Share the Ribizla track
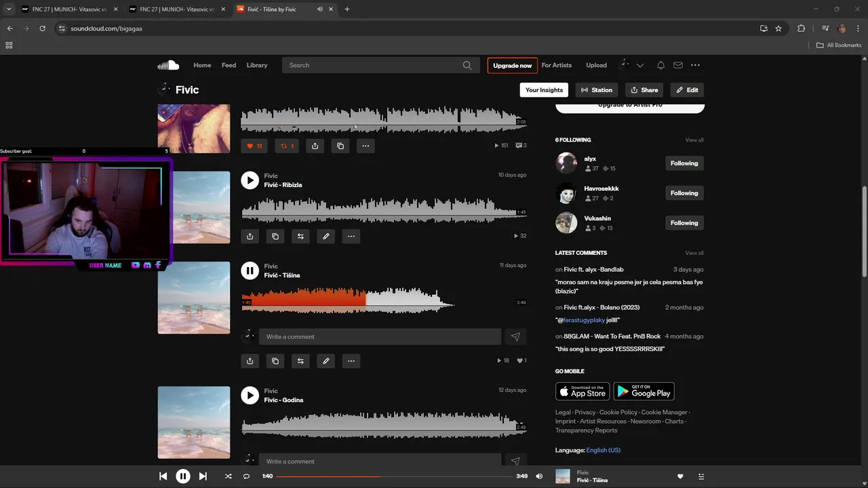 (250, 237)
